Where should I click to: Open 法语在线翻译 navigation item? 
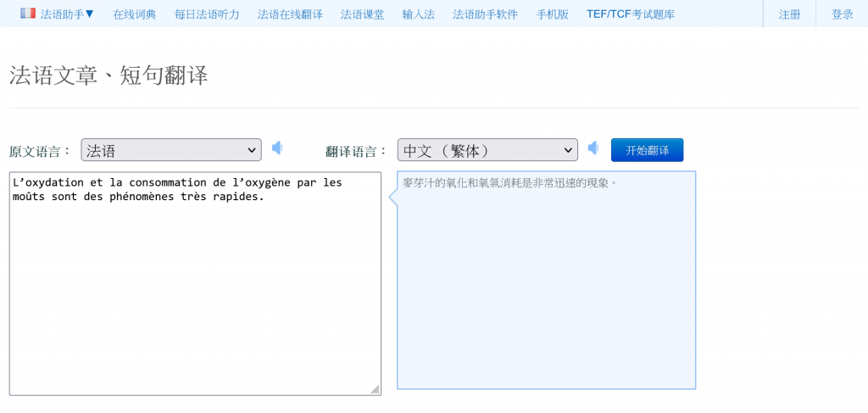click(x=290, y=14)
